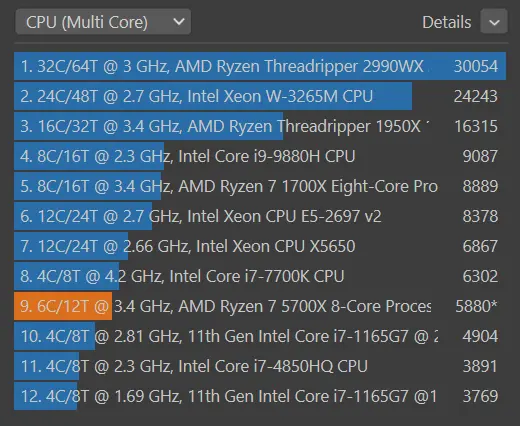Viewport: 520px width, 426px height.
Task: Choose the Threadripper 1950X ranking row
Action: click(x=260, y=126)
